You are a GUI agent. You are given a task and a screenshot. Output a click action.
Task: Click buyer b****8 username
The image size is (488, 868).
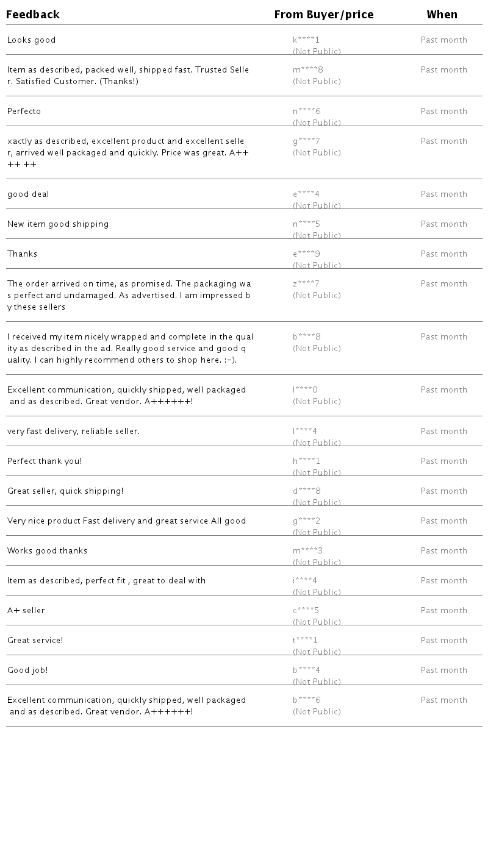pos(307,337)
